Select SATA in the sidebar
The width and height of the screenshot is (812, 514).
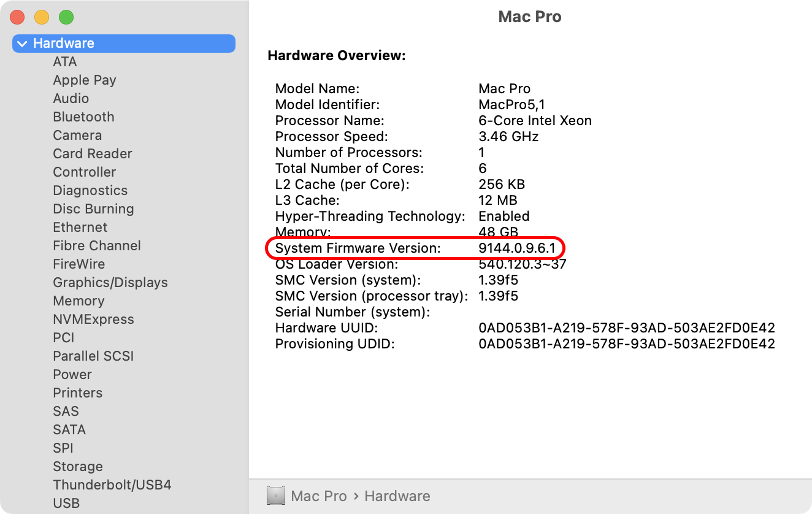69,430
